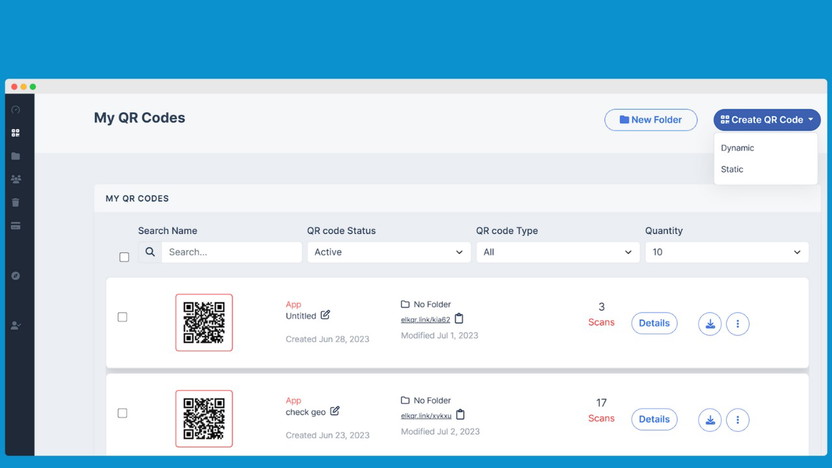The image size is (832, 468).
Task: Select the check geo QR code checkbox
Action: [122, 413]
